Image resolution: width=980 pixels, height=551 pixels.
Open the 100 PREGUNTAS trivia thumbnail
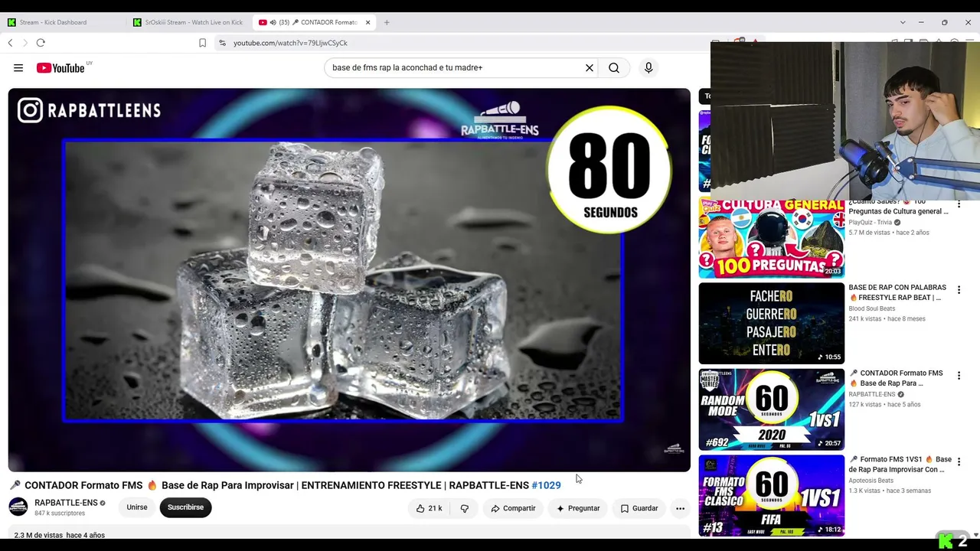(x=771, y=238)
